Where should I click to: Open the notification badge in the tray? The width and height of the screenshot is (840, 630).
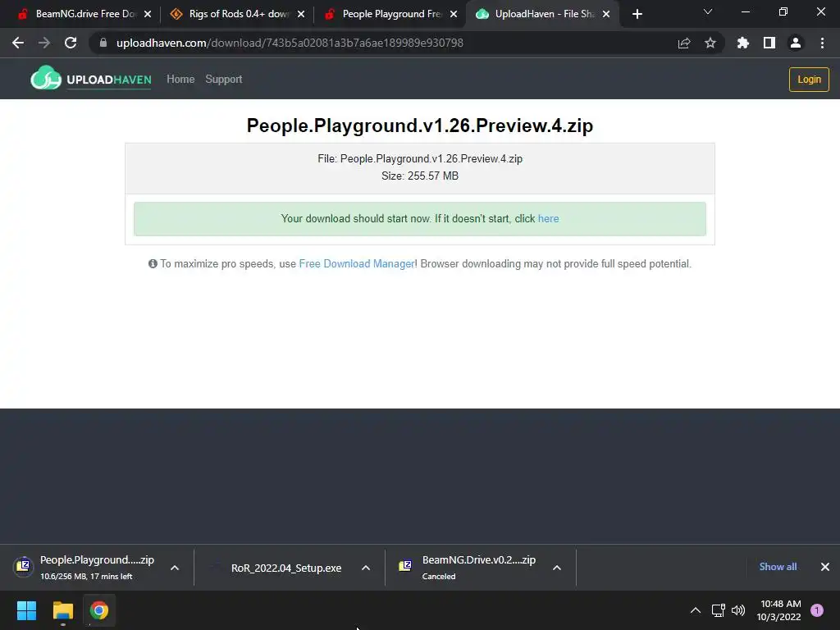817,610
